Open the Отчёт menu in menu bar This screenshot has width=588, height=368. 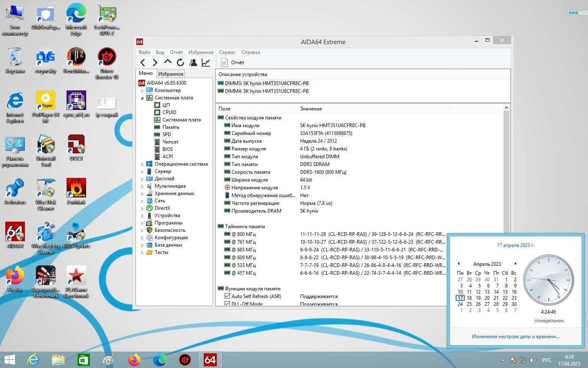pos(176,52)
